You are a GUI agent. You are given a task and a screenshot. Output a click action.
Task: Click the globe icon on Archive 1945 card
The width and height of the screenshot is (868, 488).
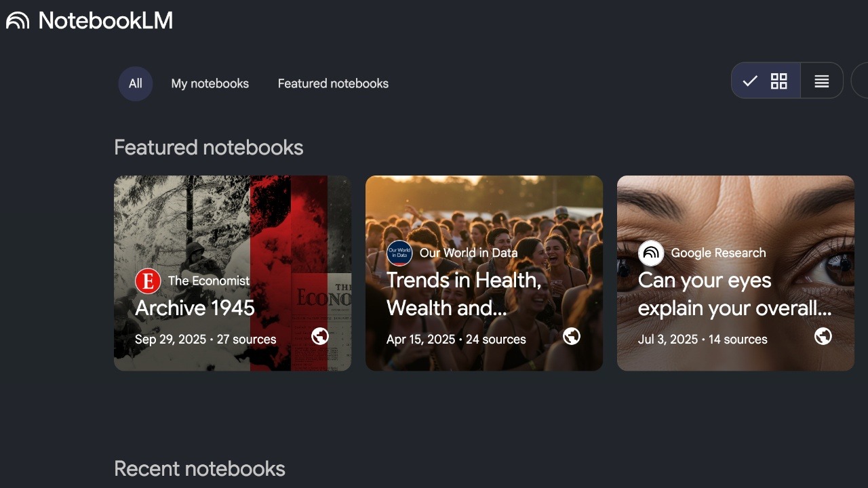320,335
